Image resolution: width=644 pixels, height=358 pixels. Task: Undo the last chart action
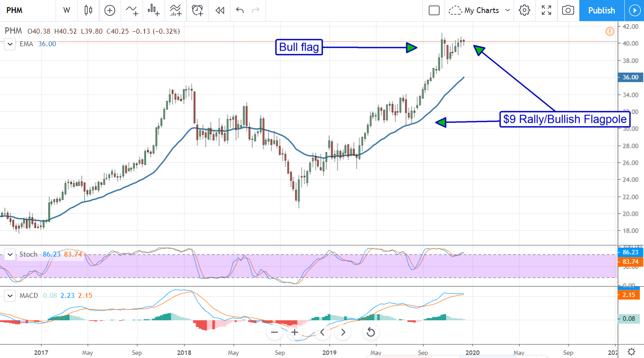pyautogui.click(x=239, y=10)
